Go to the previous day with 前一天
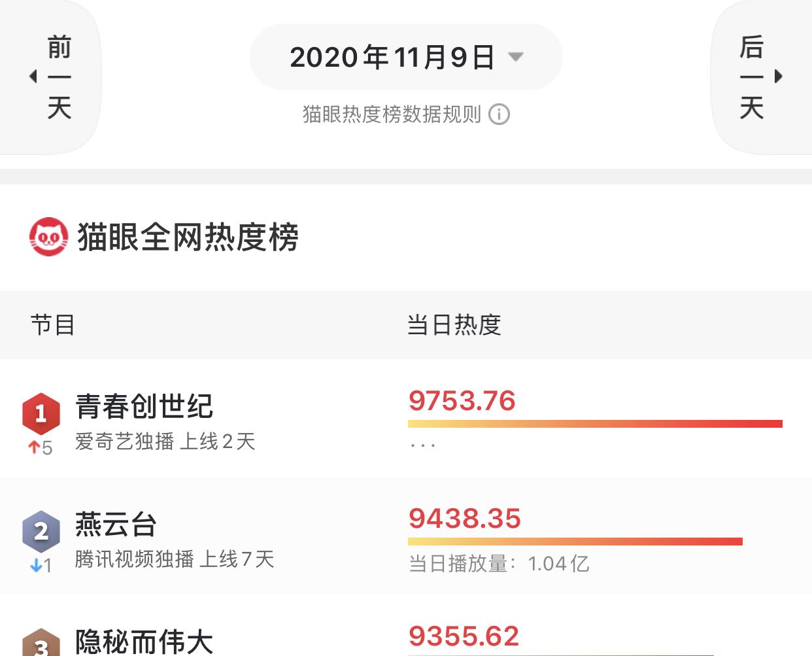Image resolution: width=812 pixels, height=656 pixels. (x=61, y=76)
